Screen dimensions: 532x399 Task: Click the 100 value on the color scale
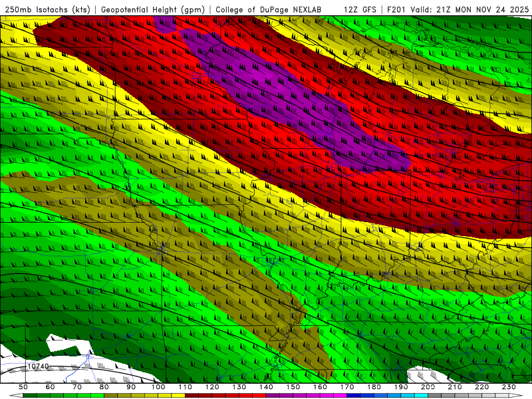coord(158,387)
